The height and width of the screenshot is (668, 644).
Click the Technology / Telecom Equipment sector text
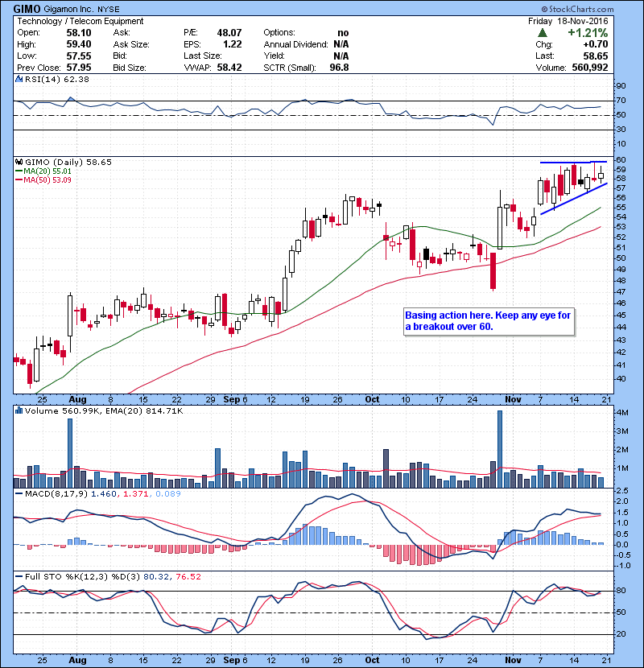(80, 21)
